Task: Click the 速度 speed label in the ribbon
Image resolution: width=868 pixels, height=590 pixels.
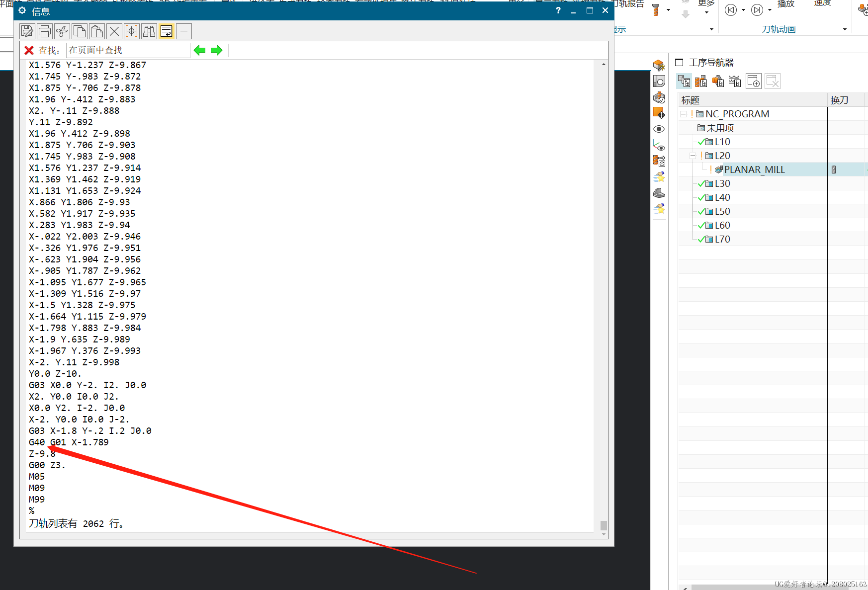Action: (x=822, y=3)
